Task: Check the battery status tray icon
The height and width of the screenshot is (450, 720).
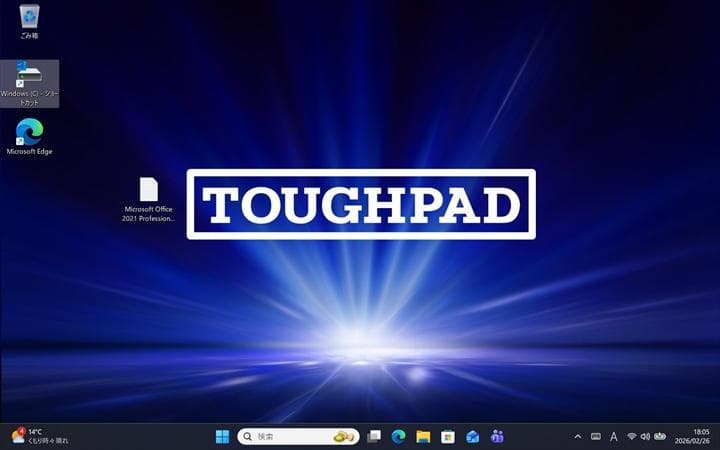Action: pos(660,436)
